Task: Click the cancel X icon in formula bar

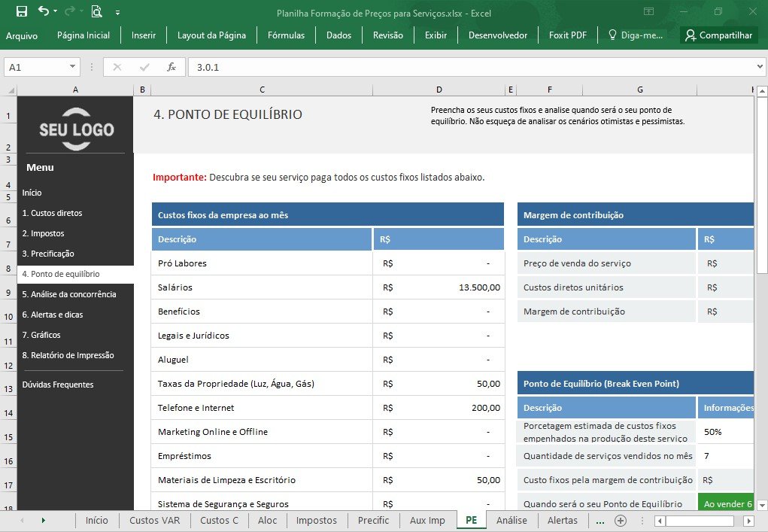Action: click(117, 67)
